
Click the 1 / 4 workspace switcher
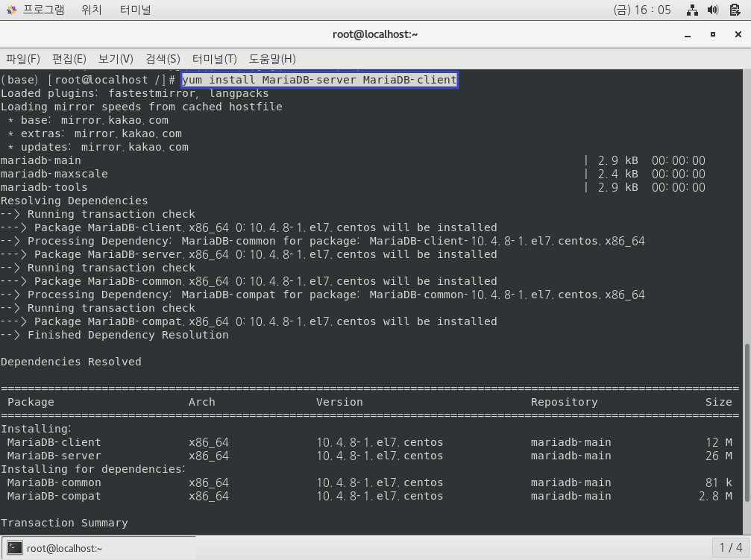click(x=730, y=547)
